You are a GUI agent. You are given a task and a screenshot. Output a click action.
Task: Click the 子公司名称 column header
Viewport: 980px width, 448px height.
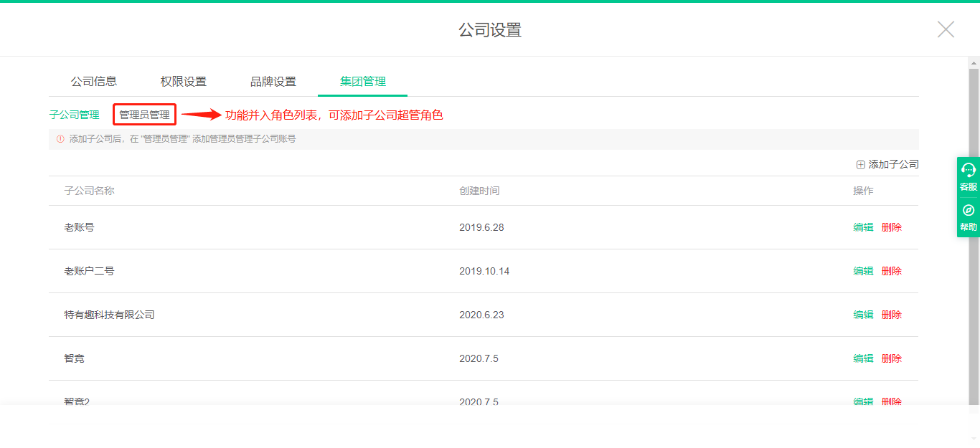click(x=89, y=191)
